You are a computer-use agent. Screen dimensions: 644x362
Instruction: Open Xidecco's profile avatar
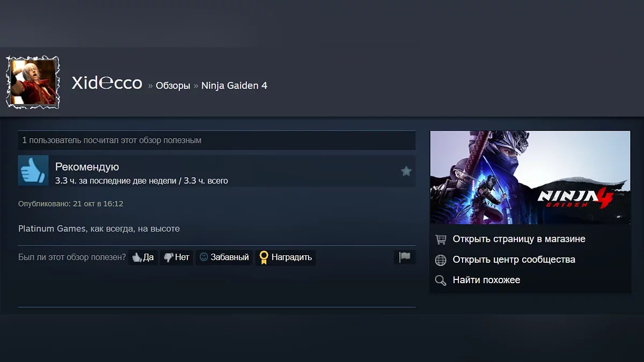click(33, 83)
